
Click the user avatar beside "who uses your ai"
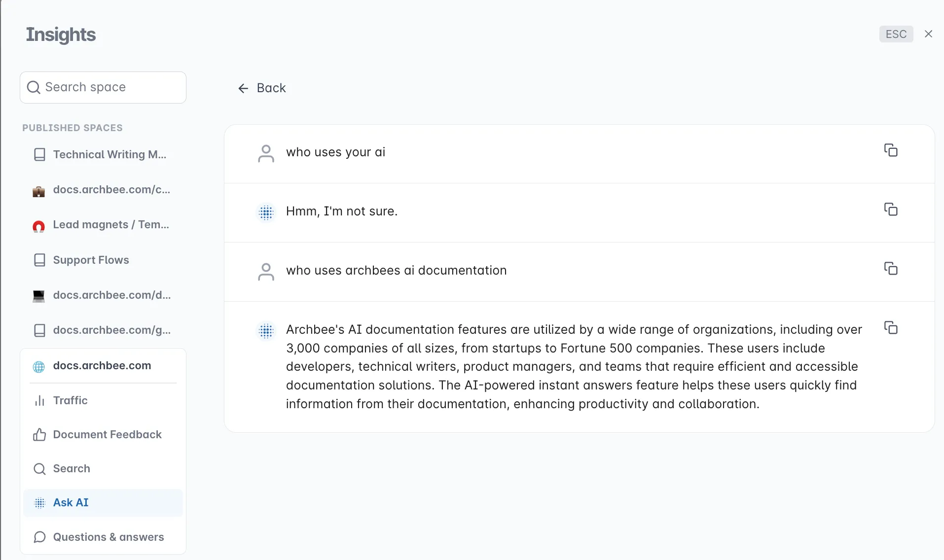pyautogui.click(x=266, y=153)
